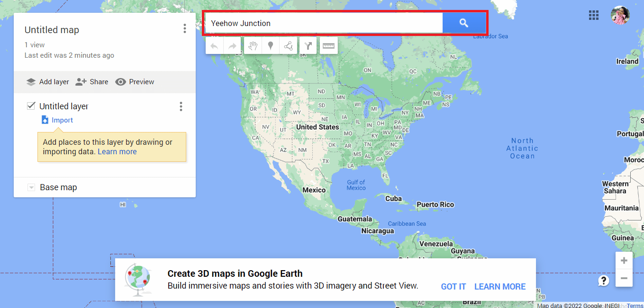Click the Yeehow Junction search field
This screenshot has width=644, height=308.
coord(324,23)
